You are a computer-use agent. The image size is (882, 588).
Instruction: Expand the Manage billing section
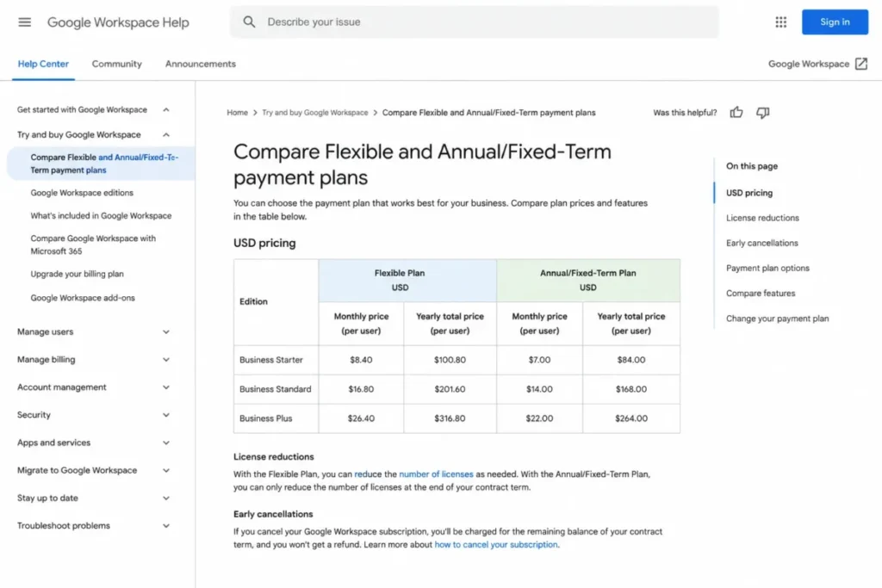[93, 359]
